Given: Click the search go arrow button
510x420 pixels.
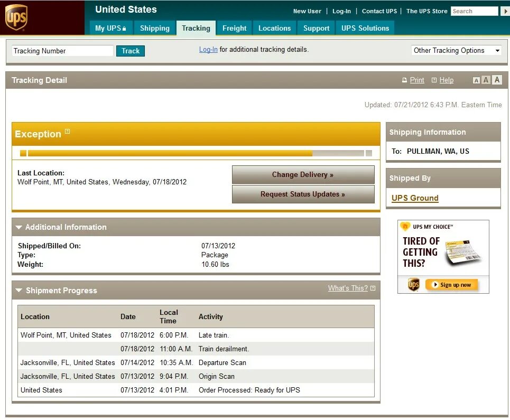Looking at the screenshot, I should pyautogui.click(x=505, y=11).
